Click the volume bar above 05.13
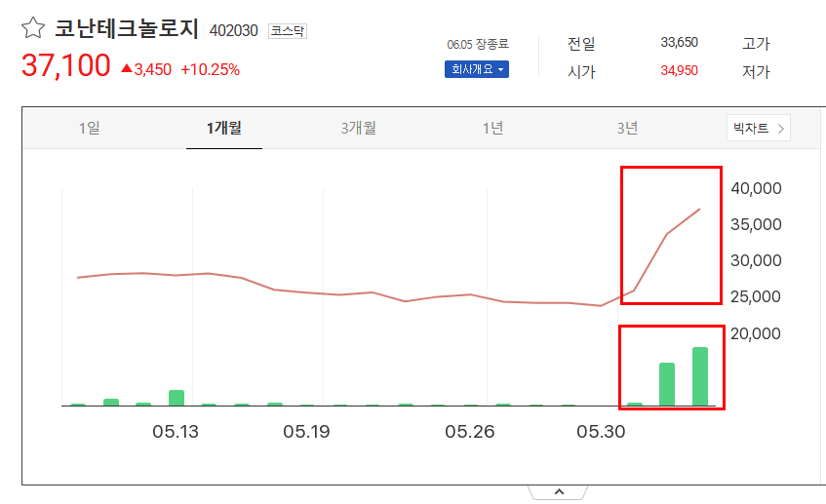The height and width of the screenshot is (504, 826). tap(177, 398)
